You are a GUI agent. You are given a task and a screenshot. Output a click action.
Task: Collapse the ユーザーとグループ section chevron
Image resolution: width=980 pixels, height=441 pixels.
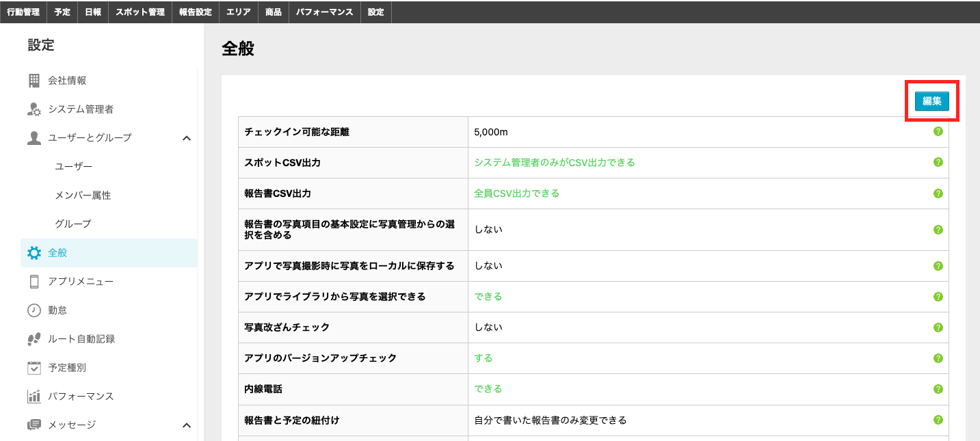tap(187, 138)
